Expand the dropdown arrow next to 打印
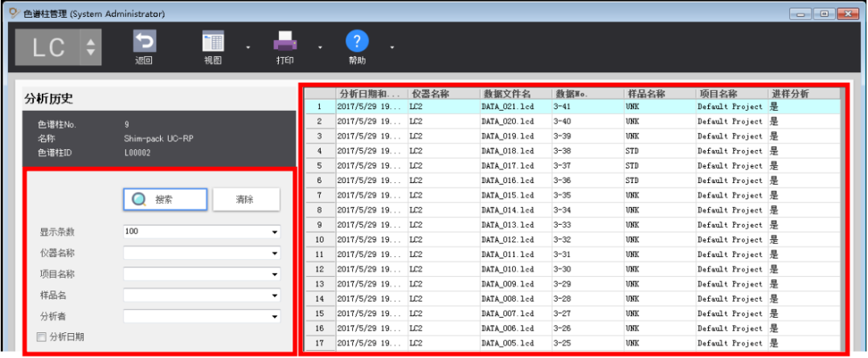Screen dimensions: 868x358 tap(320, 47)
